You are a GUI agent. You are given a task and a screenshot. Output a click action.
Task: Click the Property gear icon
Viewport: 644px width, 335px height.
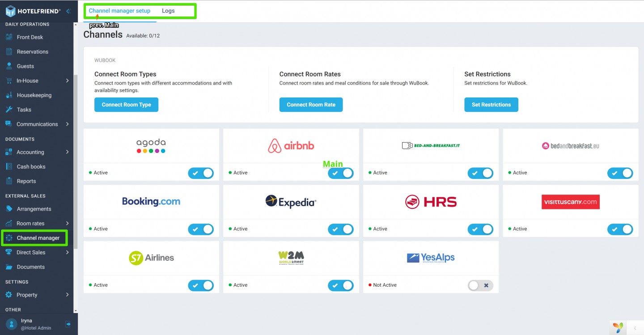pos(9,295)
